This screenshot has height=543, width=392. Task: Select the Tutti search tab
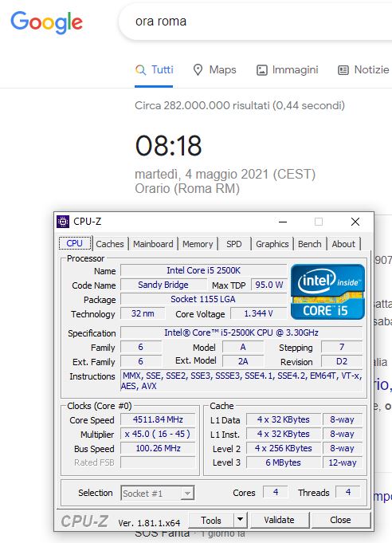coord(154,70)
